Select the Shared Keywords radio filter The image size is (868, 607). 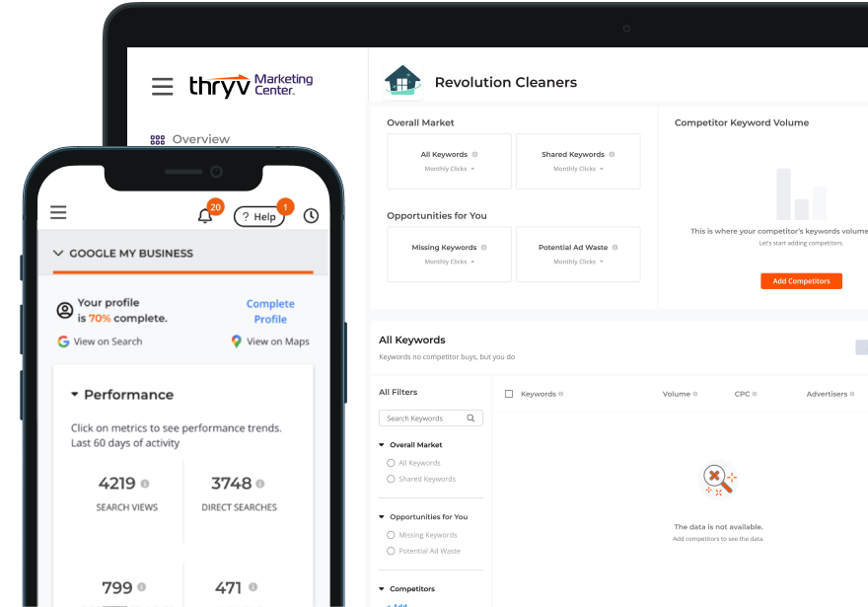tap(391, 479)
